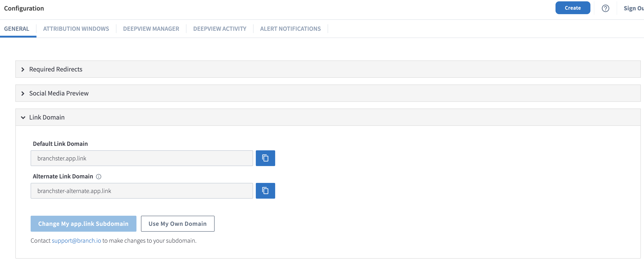The image size is (644, 262).
Task: Click Change My app.link Subdomain button
Action: (x=83, y=224)
